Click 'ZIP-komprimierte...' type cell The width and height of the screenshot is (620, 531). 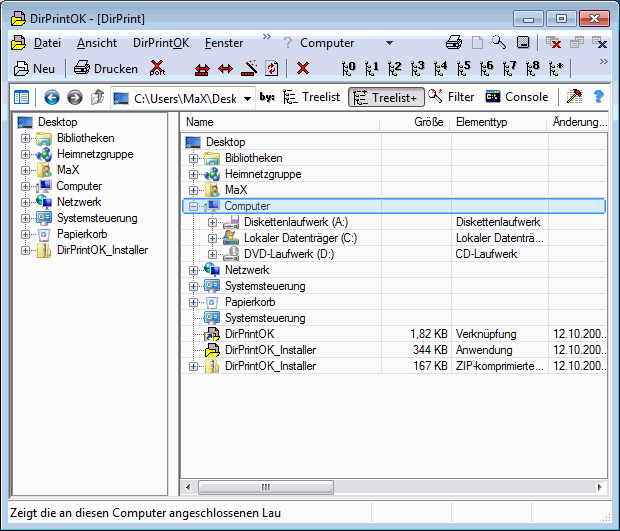click(499, 366)
